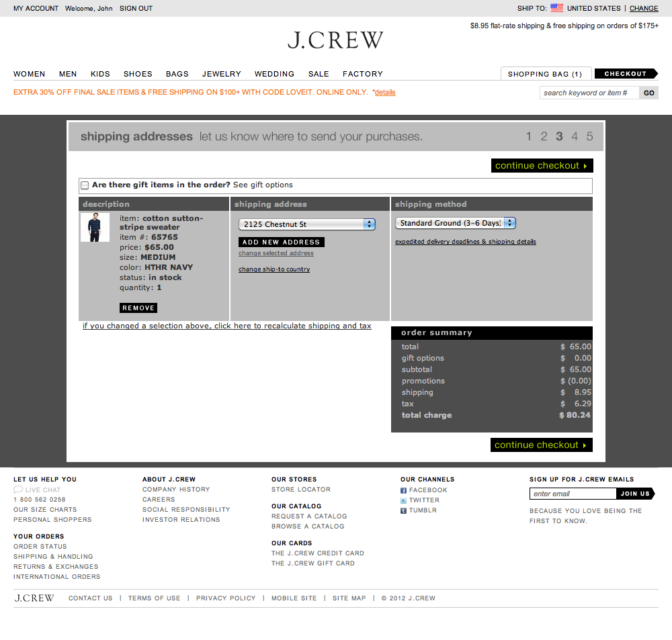This screenshot has width=672, height=640.
Task: Select MEN in the navigation menu
Action: pyautogui.click(x=67, y=74)
